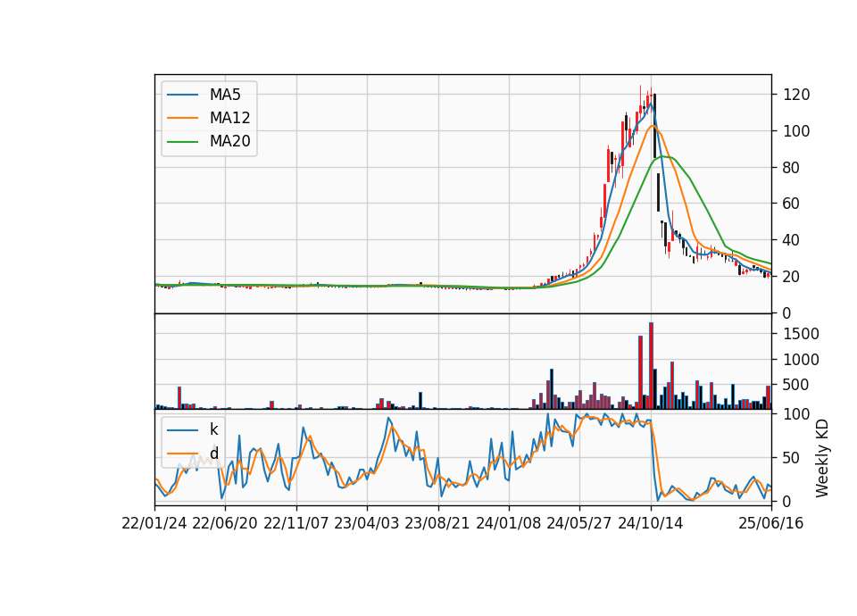
Task: Click the 120 price axis label
Action: coord(796,96)
